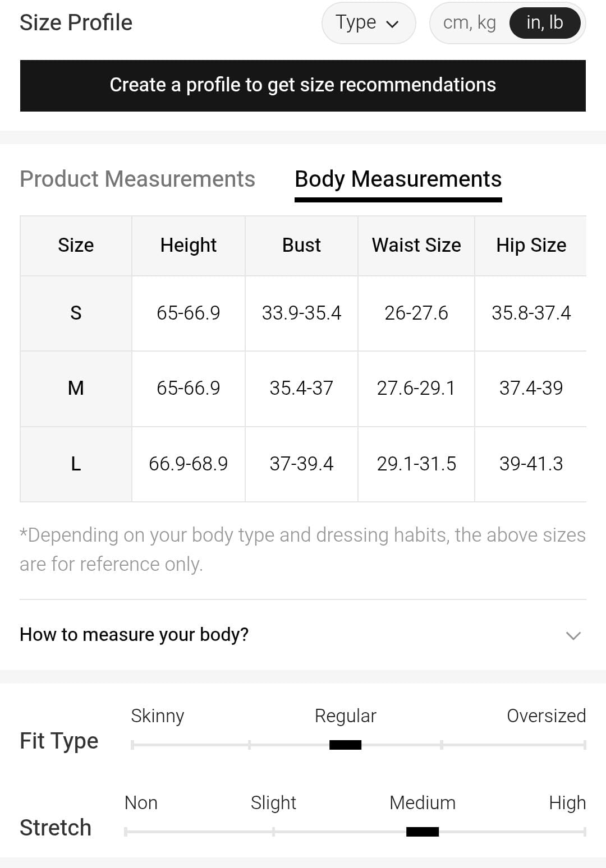
Task: Click the High stretch label
Action: [567, 803]
